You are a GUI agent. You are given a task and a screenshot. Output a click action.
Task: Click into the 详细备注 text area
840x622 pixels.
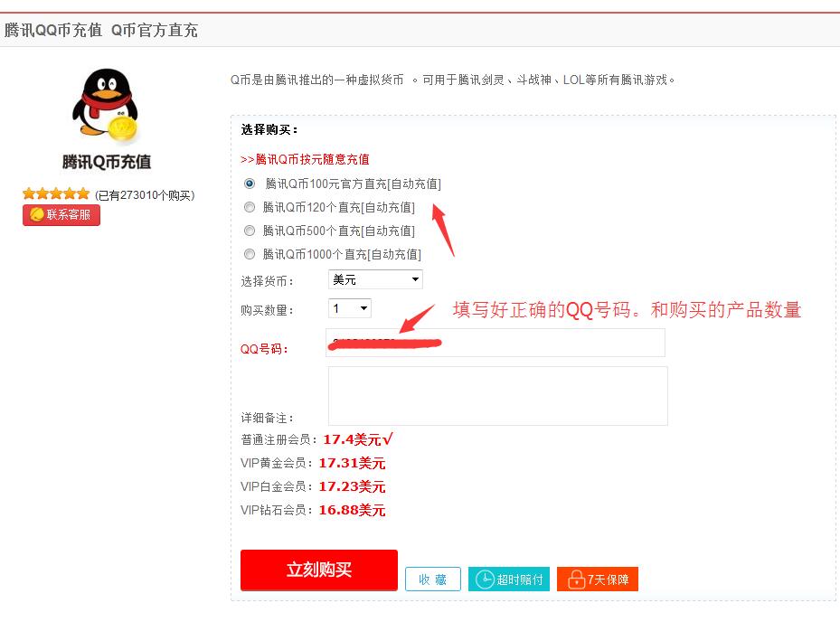[497, 395]
